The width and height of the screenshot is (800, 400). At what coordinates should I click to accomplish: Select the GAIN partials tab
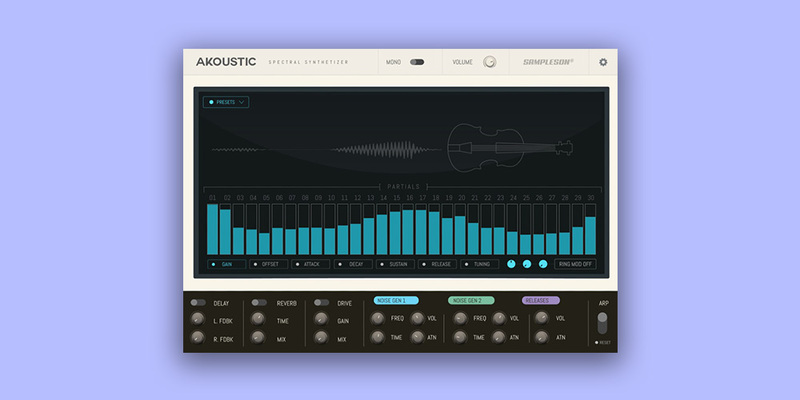(x=227, y=264)
